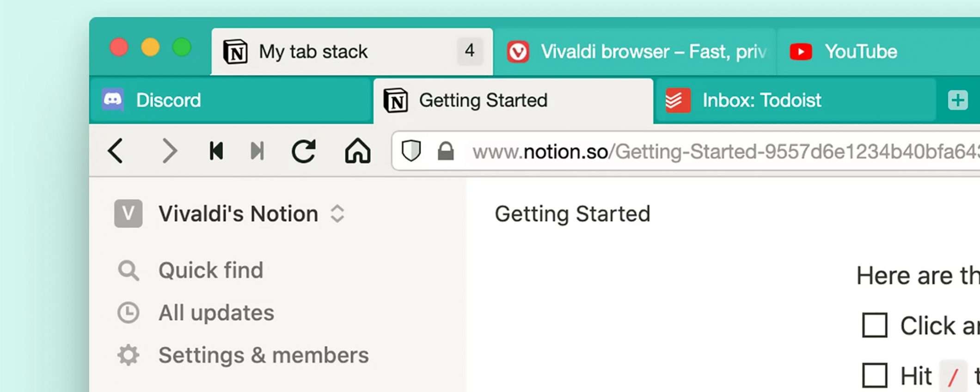Click the padlock site info icon
The image size is (980, 392).
(446, 151)
